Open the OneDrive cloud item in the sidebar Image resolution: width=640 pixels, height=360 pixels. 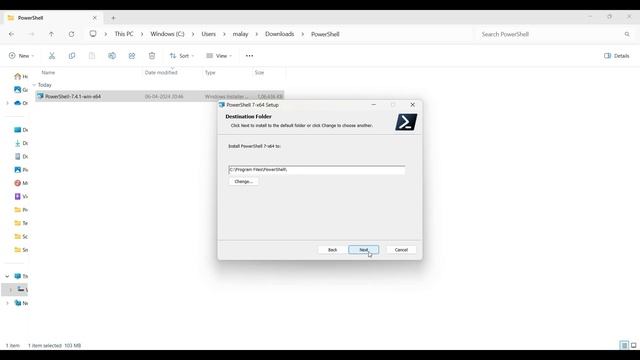(21, 103)
